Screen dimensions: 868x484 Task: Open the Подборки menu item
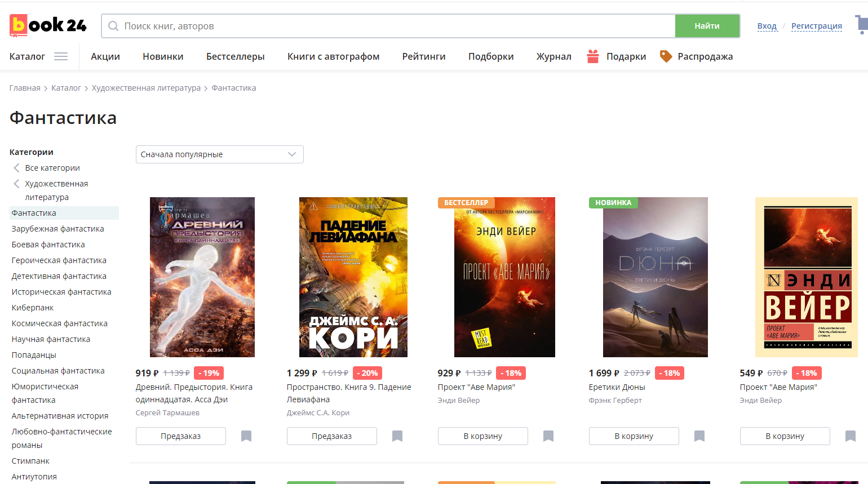click(491, 56)
